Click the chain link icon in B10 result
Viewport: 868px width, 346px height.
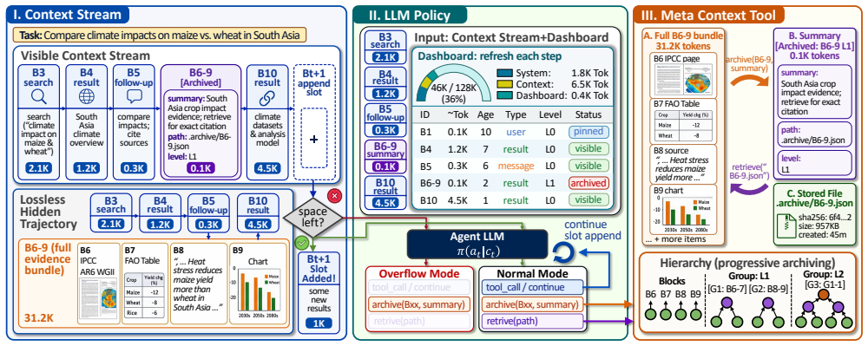coord(266,97)
